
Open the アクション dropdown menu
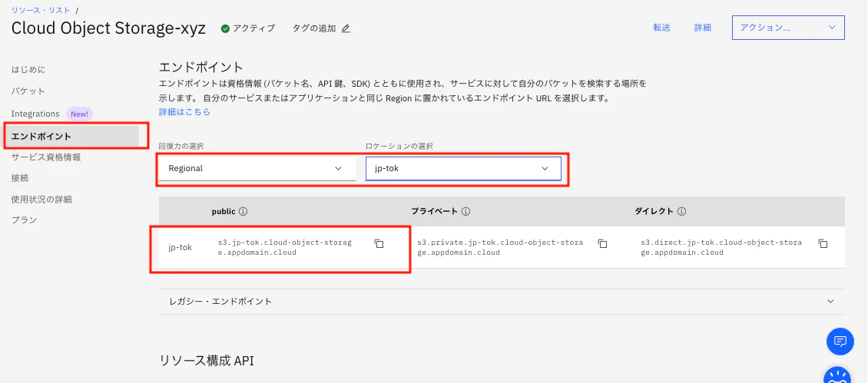[788, 28]
